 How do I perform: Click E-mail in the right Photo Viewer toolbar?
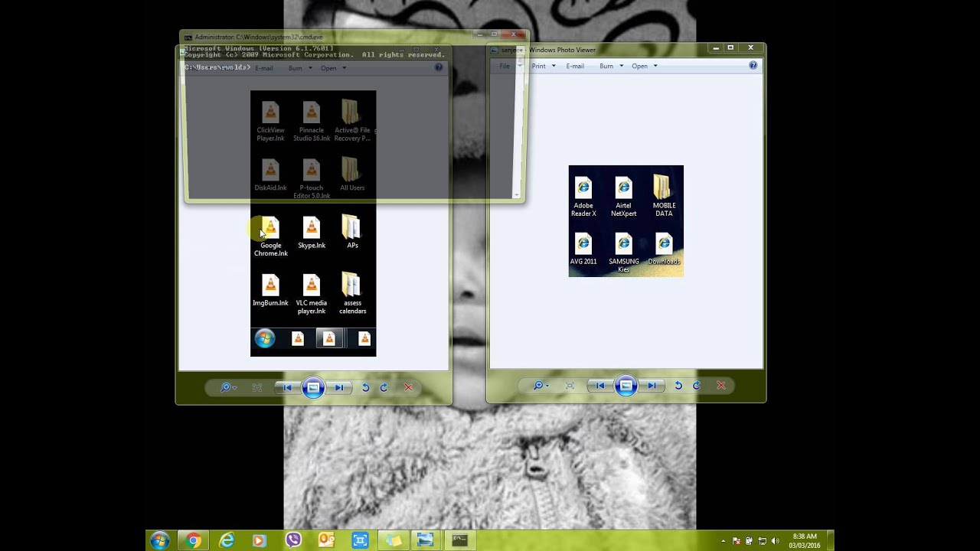[x=575, y=66]
